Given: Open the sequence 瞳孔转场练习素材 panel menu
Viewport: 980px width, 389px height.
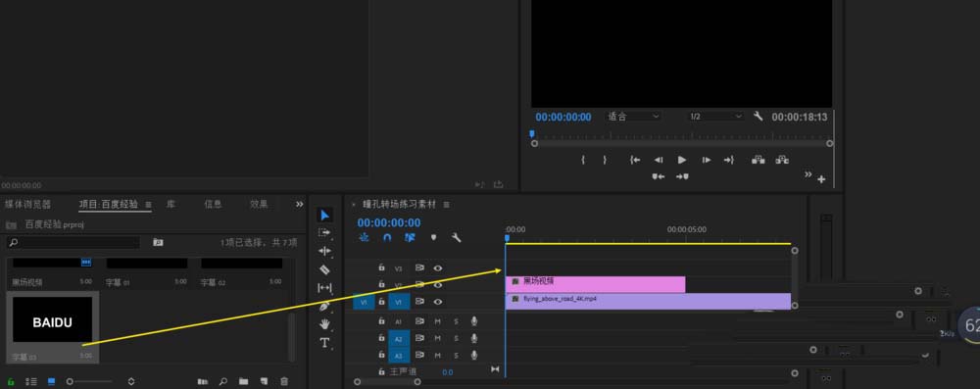Looking at the screenshot, I should tap(446, 205).
